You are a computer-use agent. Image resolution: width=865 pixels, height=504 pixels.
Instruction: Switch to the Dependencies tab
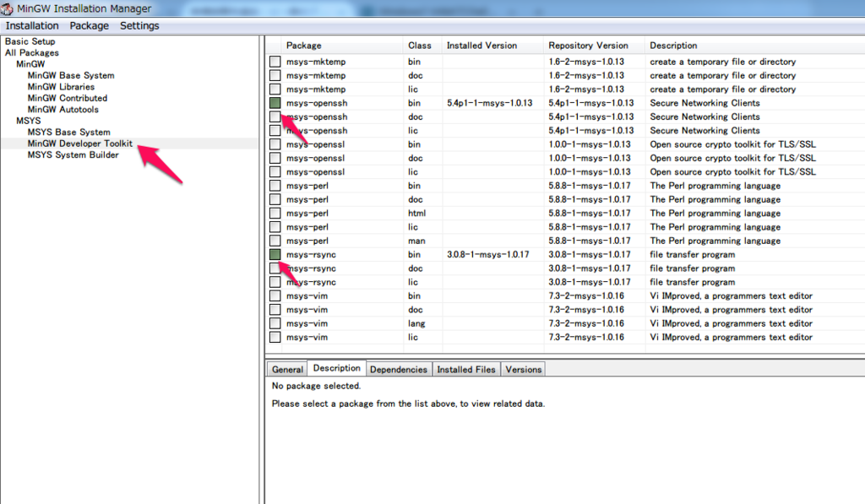[399, 370]
